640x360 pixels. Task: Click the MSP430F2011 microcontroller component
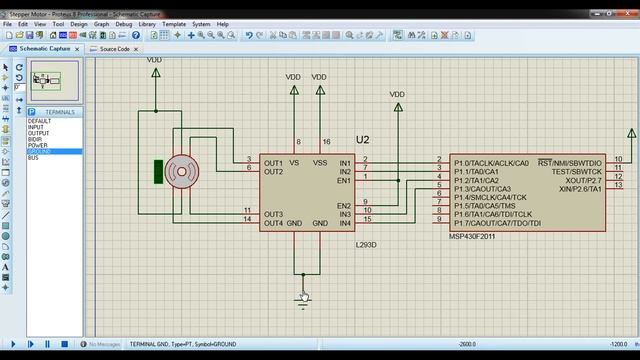click(x=527, y=193)
